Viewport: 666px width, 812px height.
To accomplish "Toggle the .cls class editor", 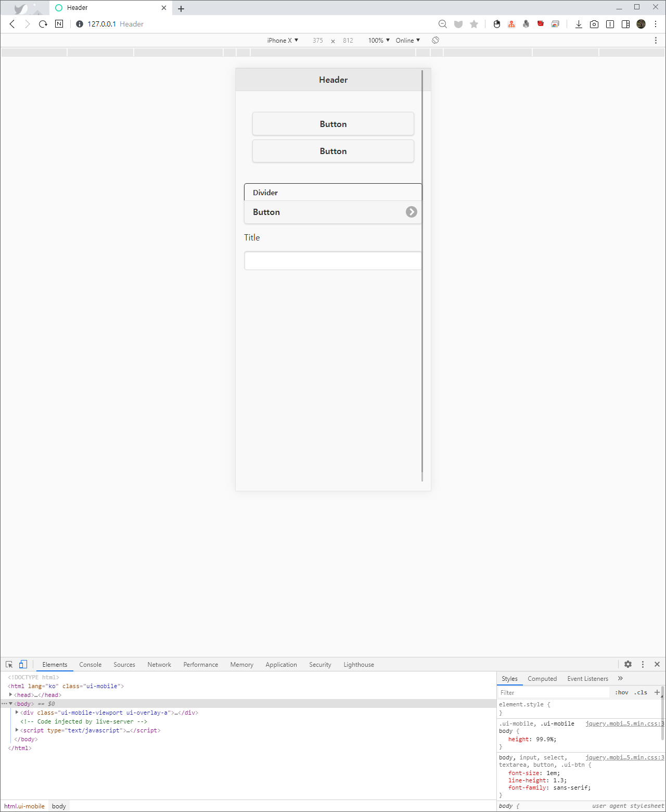I will tap(641, 692).
